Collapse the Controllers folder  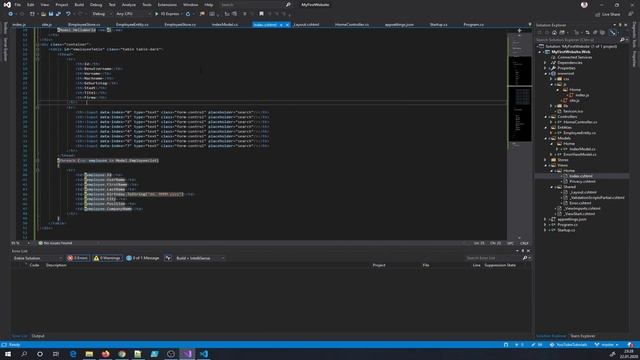click(x=545, y=117)
